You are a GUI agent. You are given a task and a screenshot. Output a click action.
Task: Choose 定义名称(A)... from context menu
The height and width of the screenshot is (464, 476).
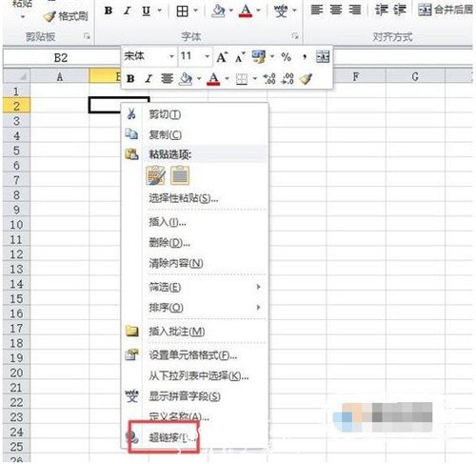pos(195,416)
